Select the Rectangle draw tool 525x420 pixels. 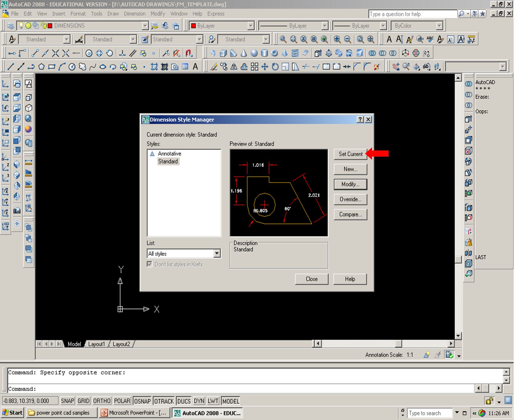click(x=51, y=66)
